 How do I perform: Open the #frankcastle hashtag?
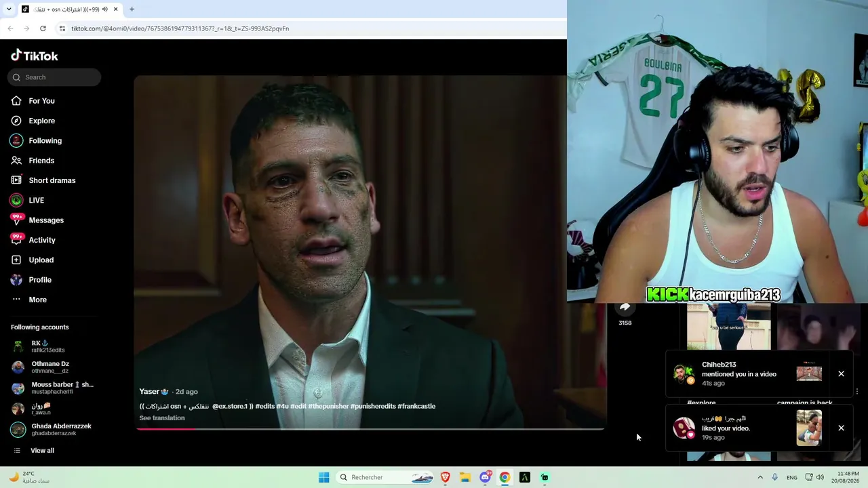click(416, 406)
